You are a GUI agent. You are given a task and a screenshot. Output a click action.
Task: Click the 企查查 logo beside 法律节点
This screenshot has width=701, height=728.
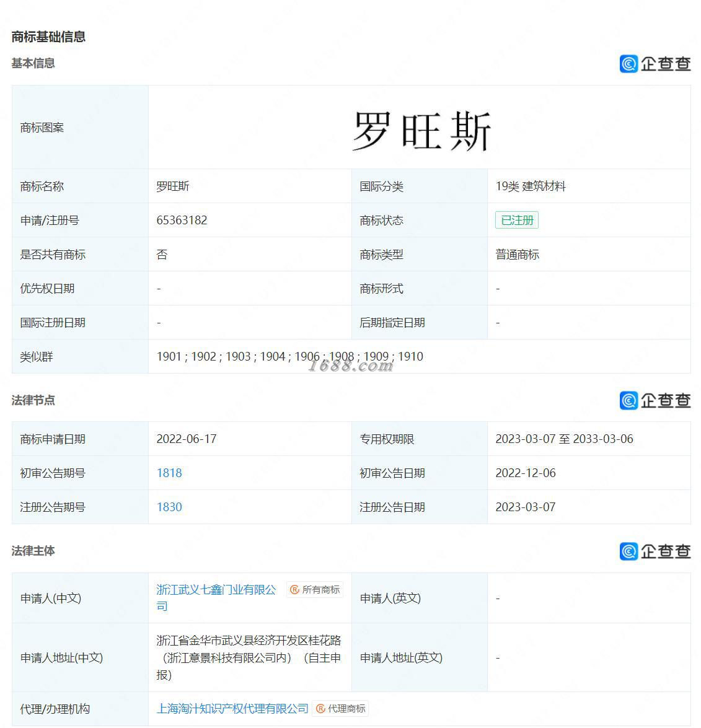coord(655,400)
